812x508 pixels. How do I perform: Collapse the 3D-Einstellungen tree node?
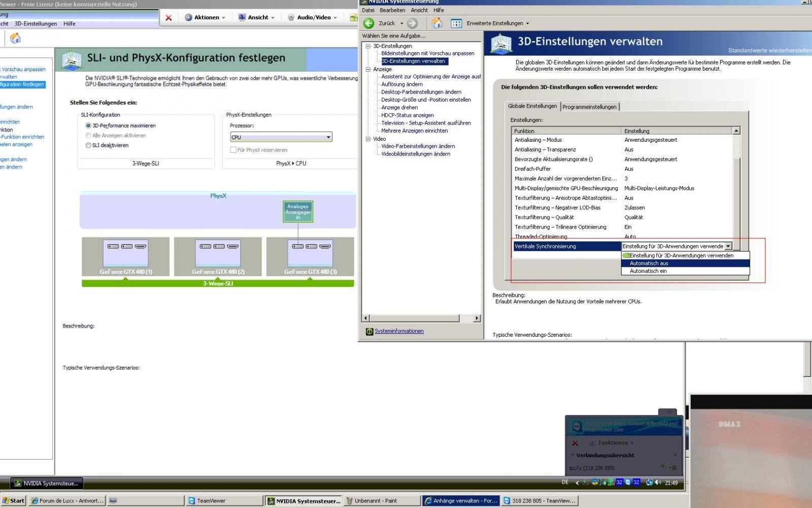coord(368,46)
